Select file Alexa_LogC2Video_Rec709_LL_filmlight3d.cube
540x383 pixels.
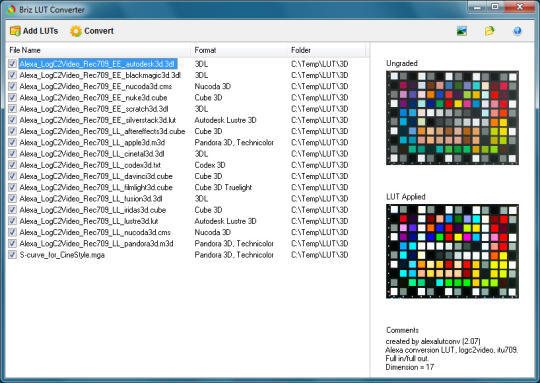96,187
